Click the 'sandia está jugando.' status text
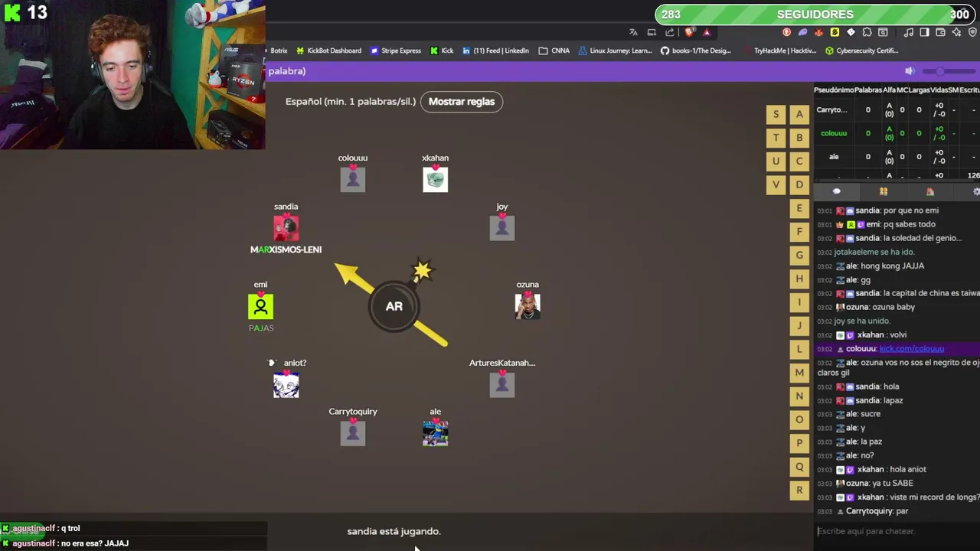 pyautogui.click(x=394, y=531)
